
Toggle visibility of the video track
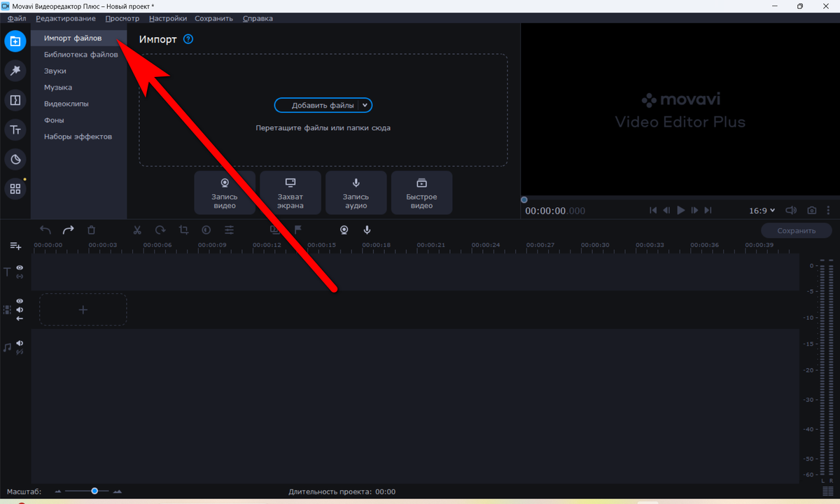[x=19, y=300]
